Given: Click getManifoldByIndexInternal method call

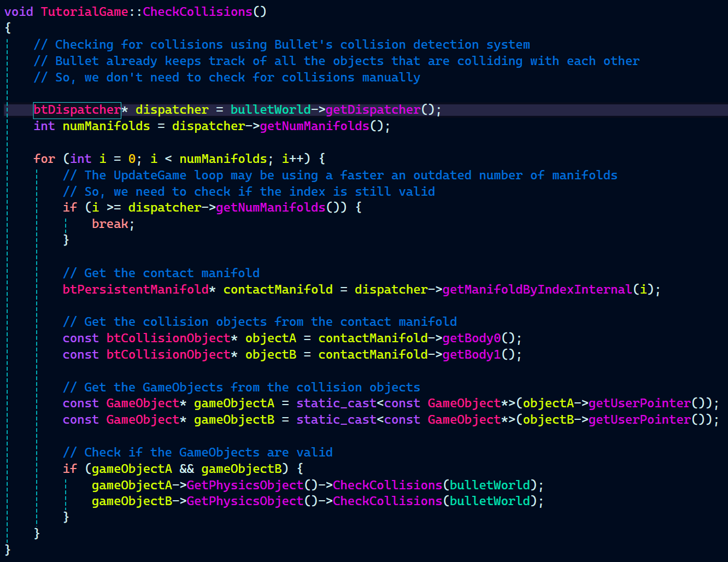Looking at the screenshot, I should tap(537, 289).
